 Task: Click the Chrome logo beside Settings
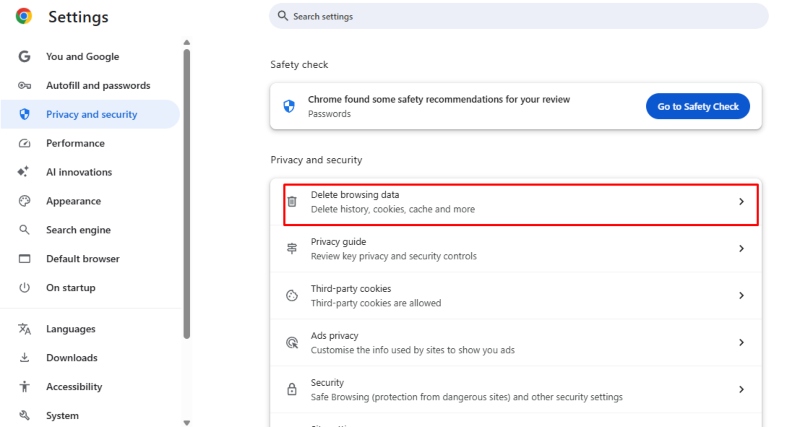[x=24, y=16]
